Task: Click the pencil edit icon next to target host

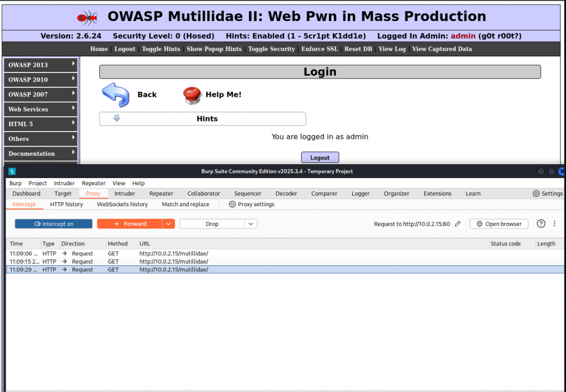Action: point(458,224)
